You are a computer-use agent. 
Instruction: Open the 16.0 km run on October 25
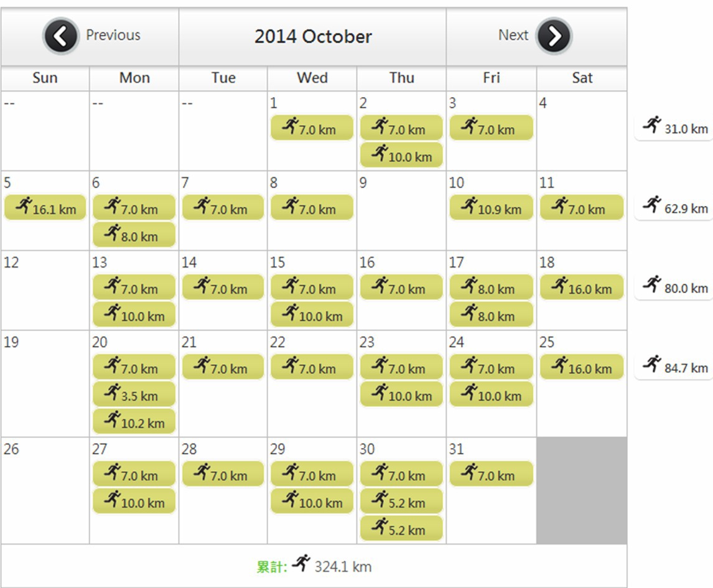click(582, 367)
